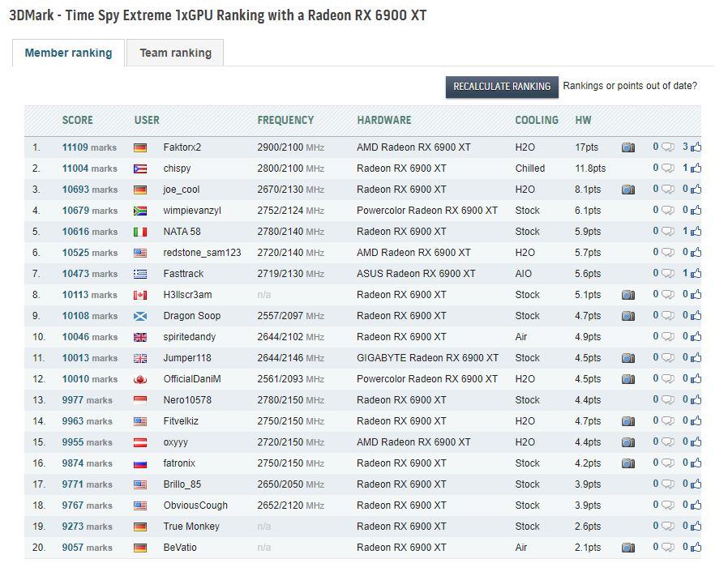The width and height of the screenshot is (728, 563).
Task: Open the 10693 marks score link
Action: point(89,190)
